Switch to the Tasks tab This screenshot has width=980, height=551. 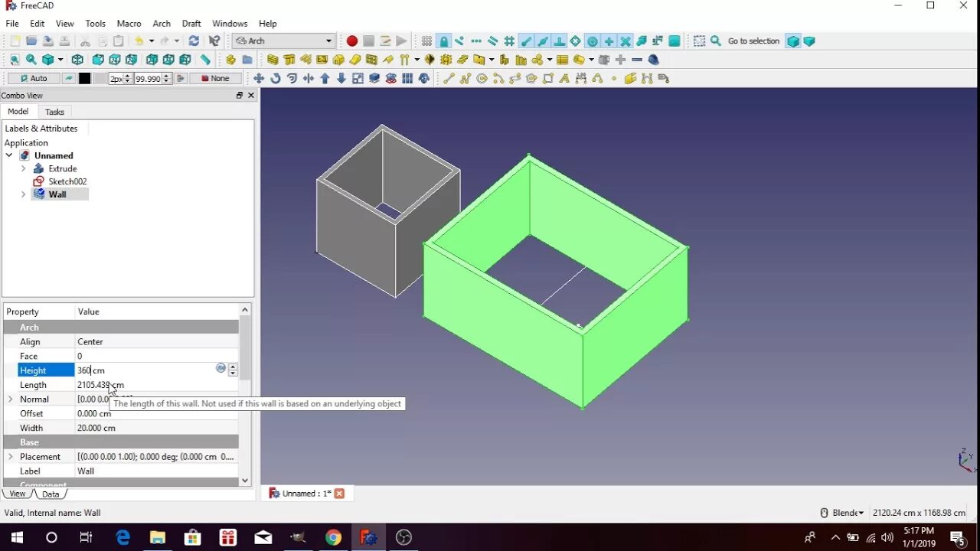click(x=54, y=112)
